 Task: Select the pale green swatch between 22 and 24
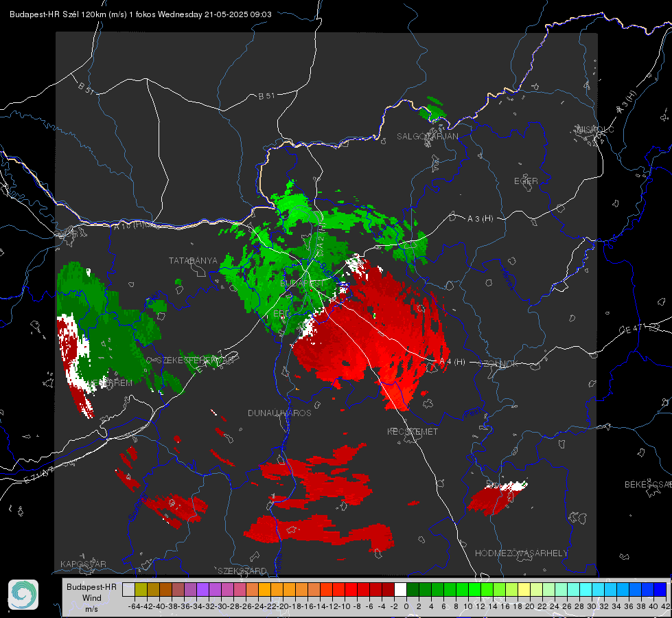(548, 590)
